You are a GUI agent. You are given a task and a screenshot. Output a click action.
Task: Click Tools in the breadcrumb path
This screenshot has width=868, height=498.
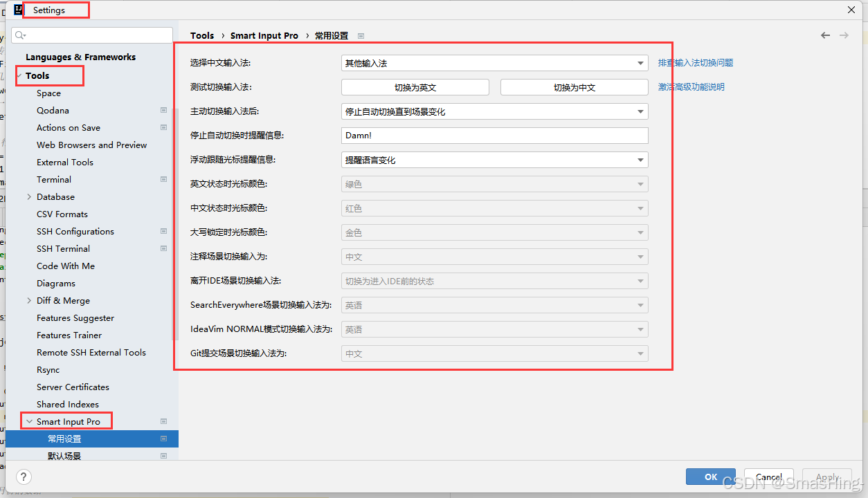pos(202,35)
